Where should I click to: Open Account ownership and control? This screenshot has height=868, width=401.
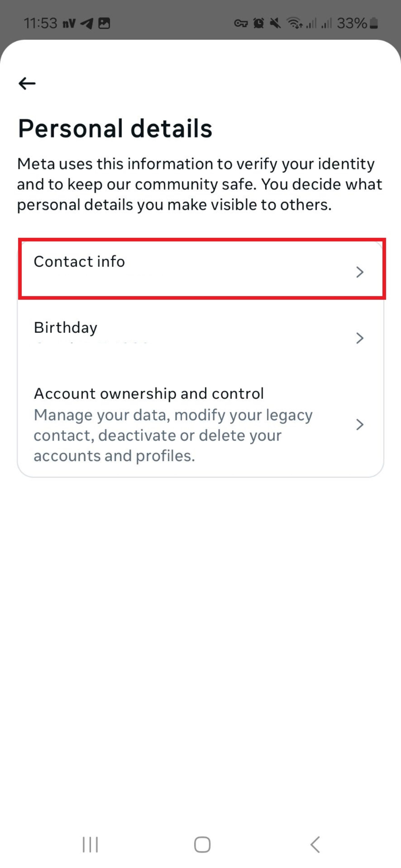[x=200, y=424]
